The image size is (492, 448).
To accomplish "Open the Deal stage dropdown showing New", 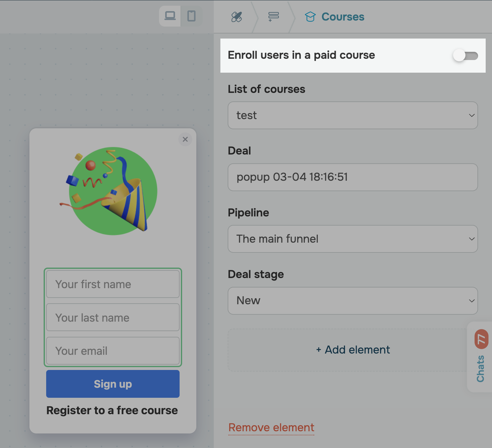I will [352, 301].
